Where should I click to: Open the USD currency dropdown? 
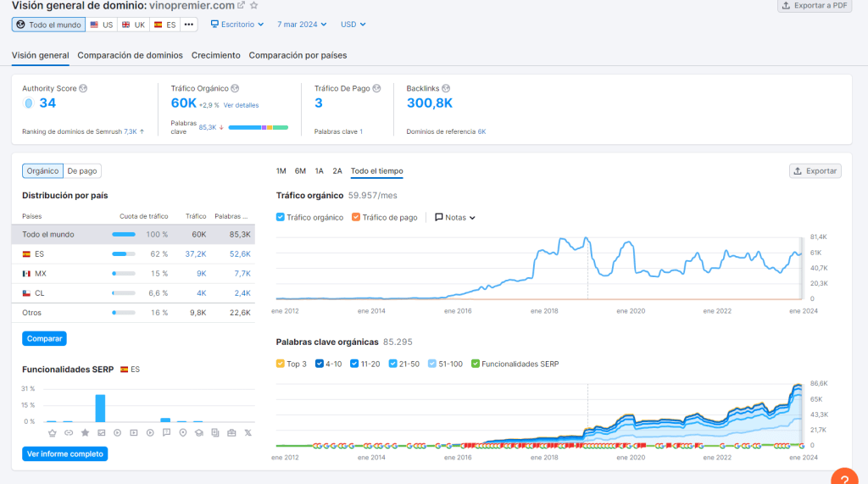[353, 25]
